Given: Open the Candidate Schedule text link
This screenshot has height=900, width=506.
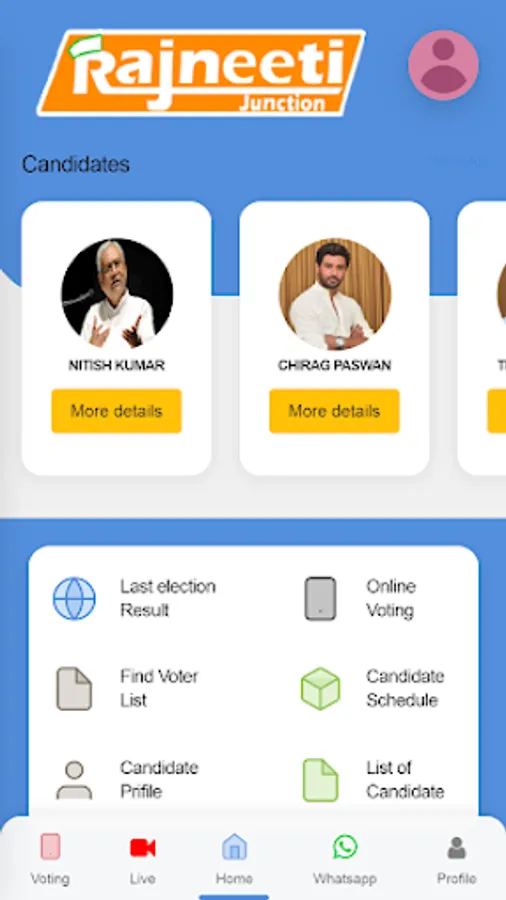Looking at the screenshot, I should point(405,688).
